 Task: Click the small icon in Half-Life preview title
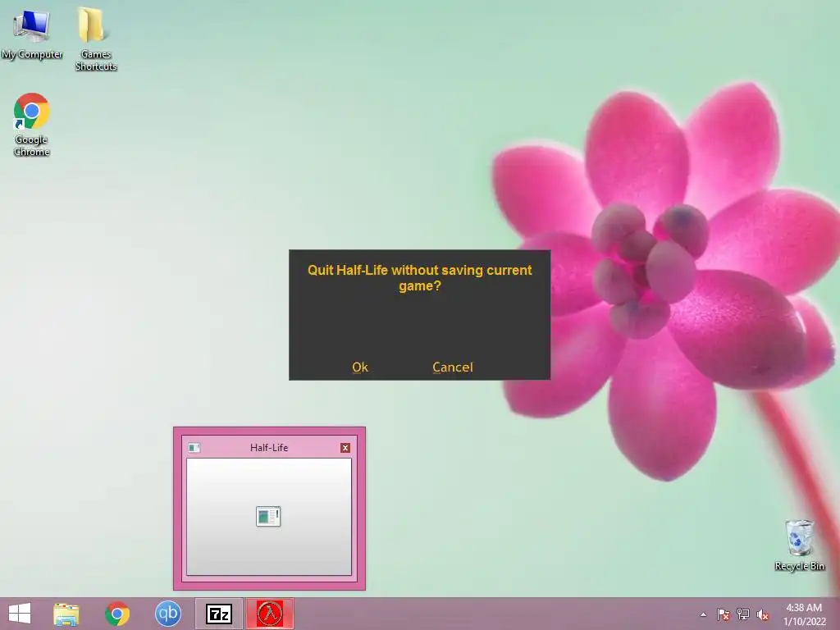(194, 448)
